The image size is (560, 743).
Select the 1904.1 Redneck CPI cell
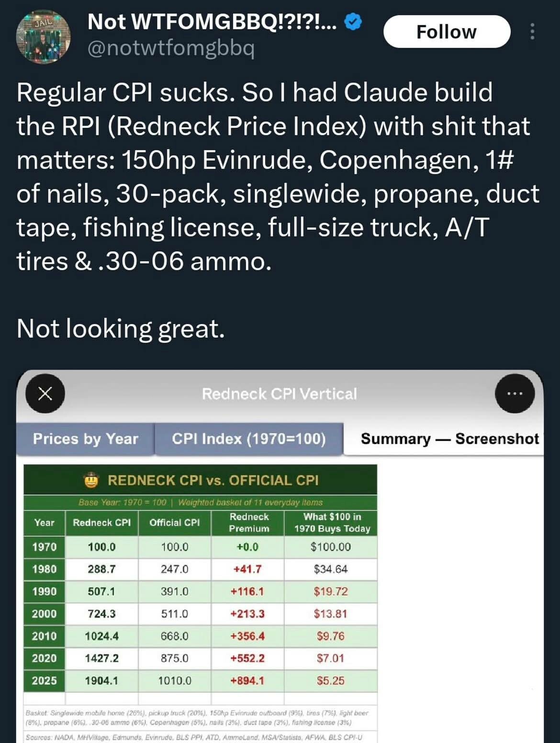[x=101, y=680]
